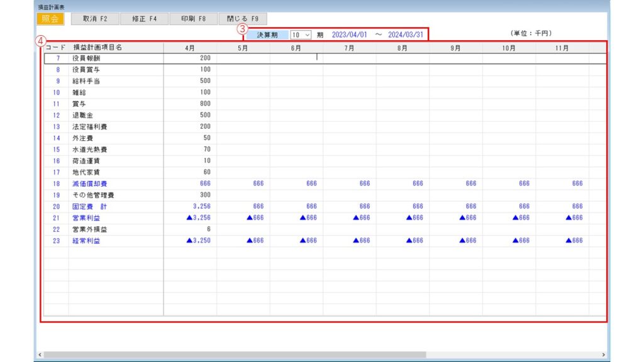This screenshot has height=362, width=644.
Task: Click the horizontal scrollbar thumb
Action: 235,354
